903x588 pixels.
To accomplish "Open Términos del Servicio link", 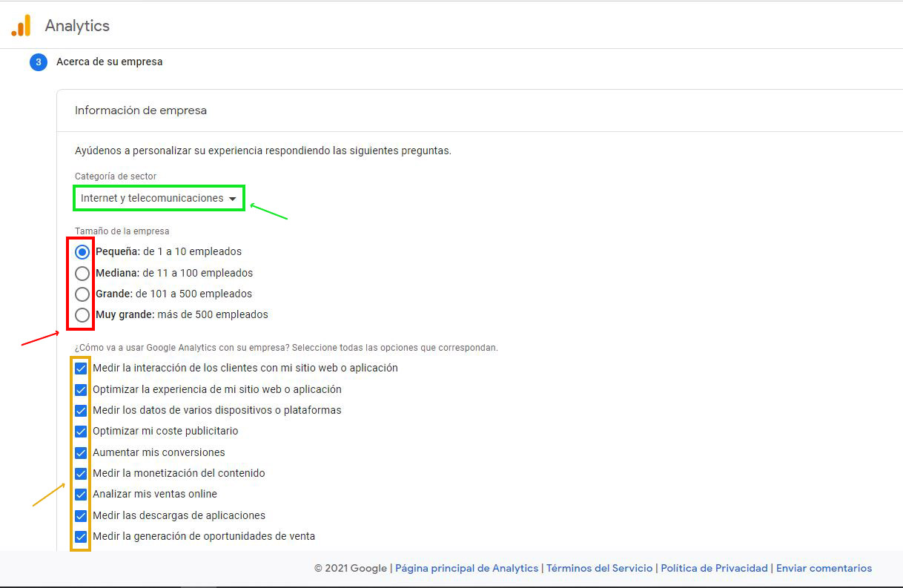I will pos(600,568).
